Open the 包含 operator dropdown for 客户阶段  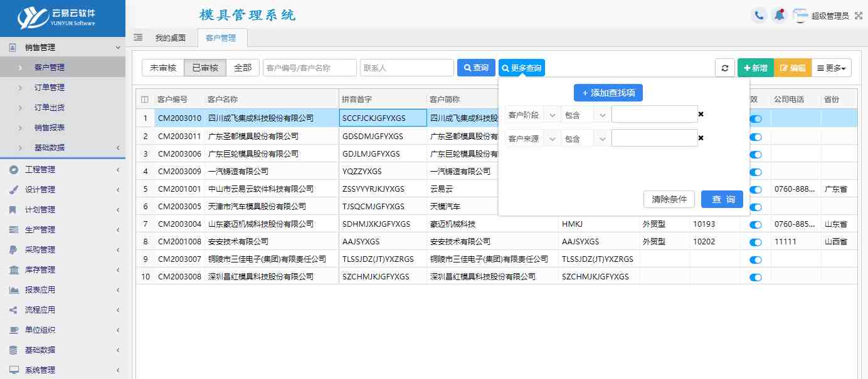(585, 115)
